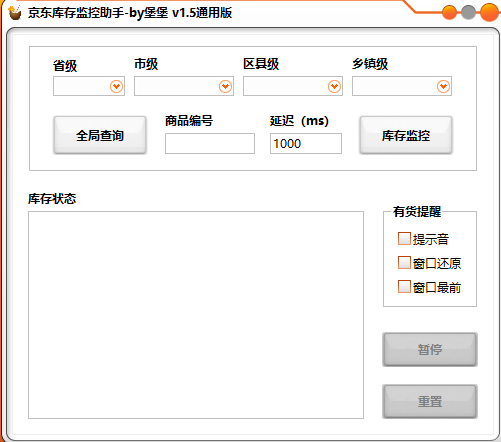Click the 乡镇级 label text
The height and width of the screenshot is (442, 501).
click(x=370, y=64)
